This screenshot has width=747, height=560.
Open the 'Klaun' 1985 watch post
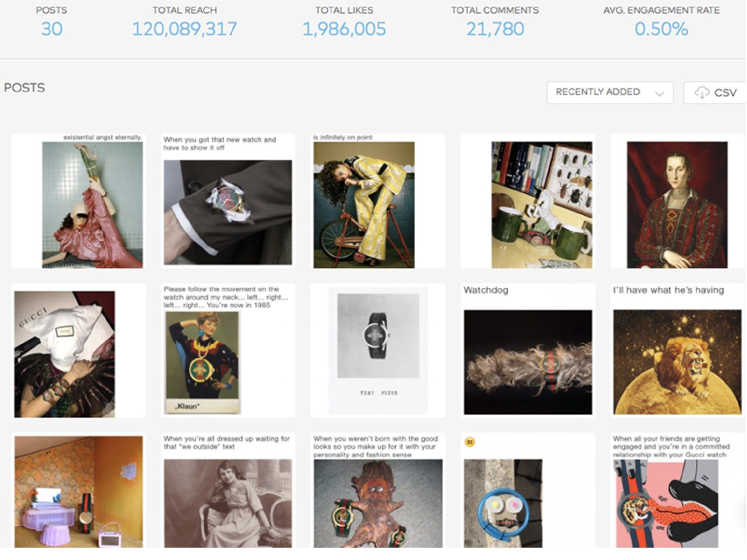click(x=228, y=350)
